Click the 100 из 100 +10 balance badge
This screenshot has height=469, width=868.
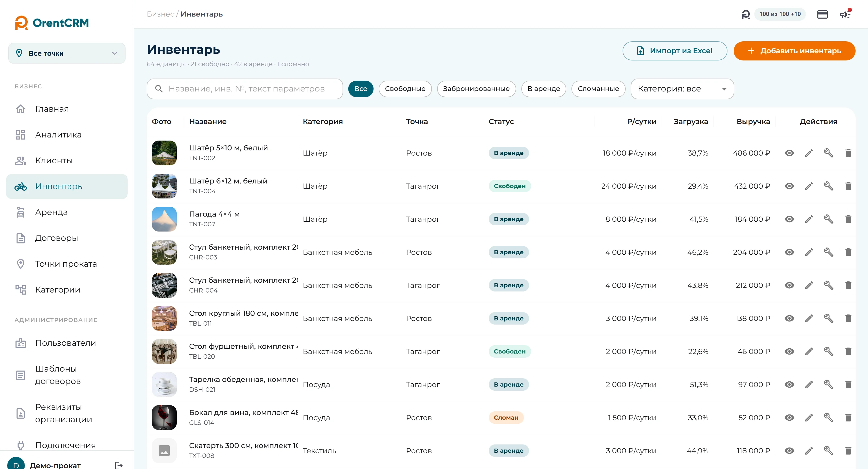(780, 14)
